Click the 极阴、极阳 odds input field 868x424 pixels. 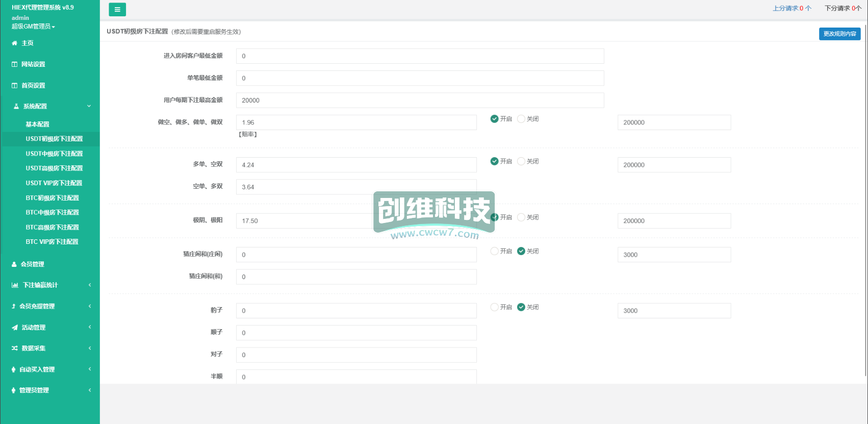[306, 221]
